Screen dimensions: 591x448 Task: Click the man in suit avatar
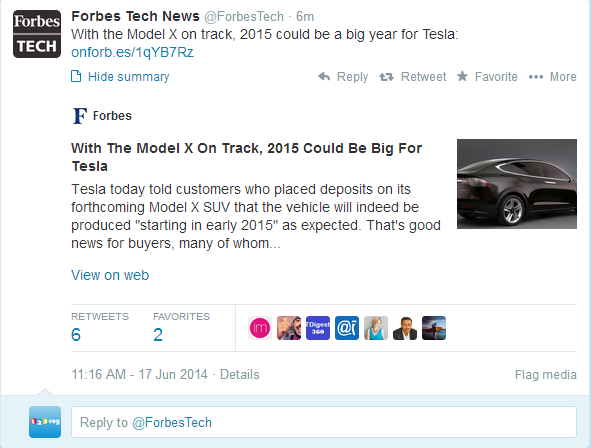point(405,328)
